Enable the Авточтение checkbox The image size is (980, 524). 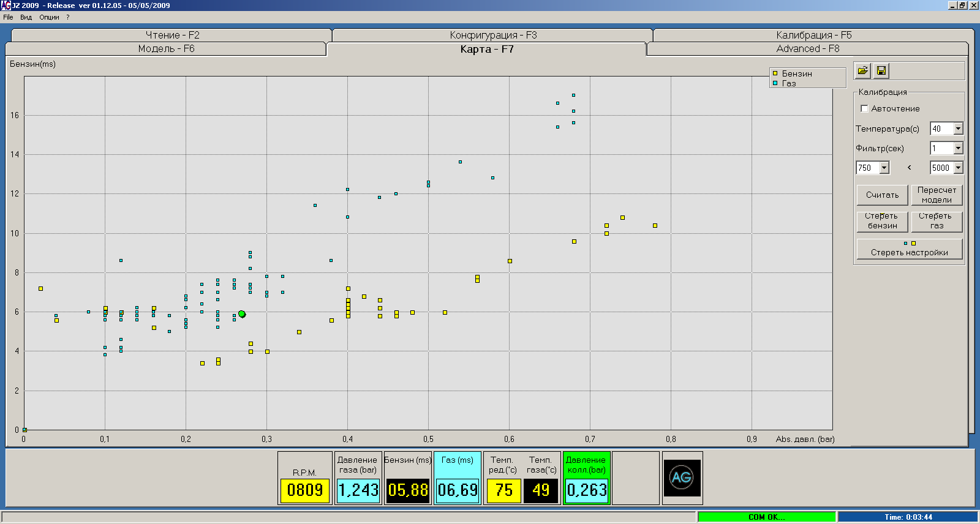click(x=864, y=108)
